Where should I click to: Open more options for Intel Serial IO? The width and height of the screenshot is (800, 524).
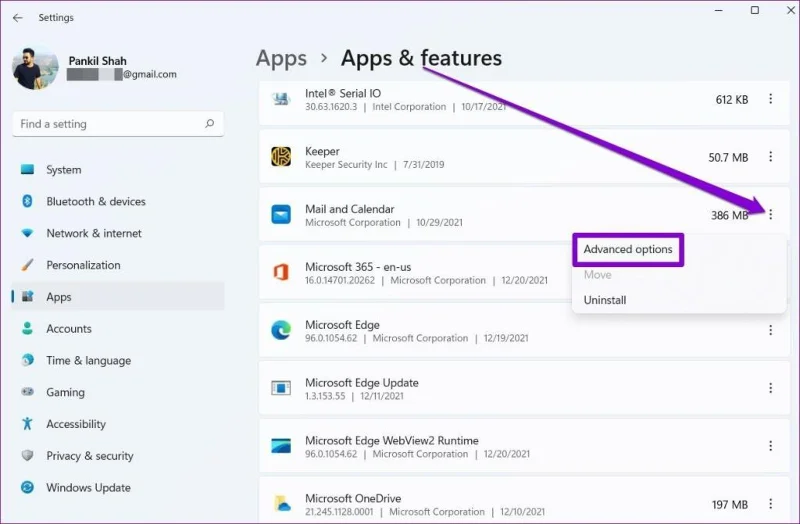770,99
